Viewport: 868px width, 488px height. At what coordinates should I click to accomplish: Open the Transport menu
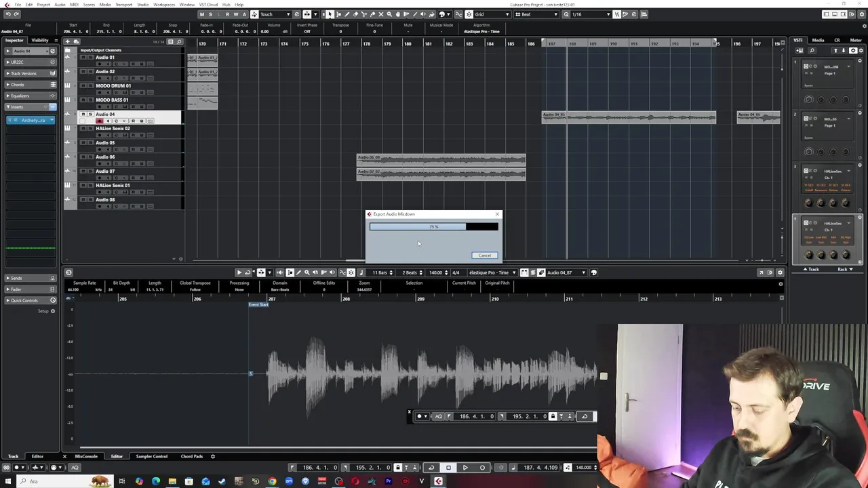[x=124, y=5]
